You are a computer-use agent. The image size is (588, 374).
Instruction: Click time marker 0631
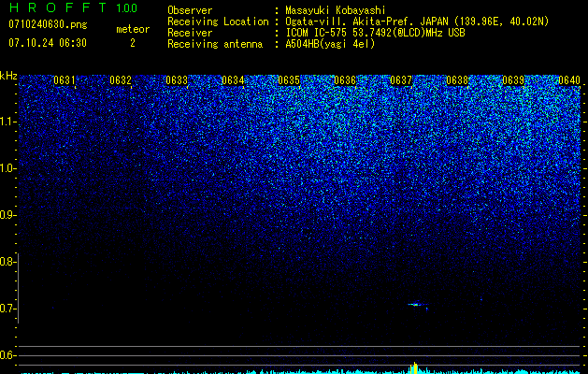(65, 80)
